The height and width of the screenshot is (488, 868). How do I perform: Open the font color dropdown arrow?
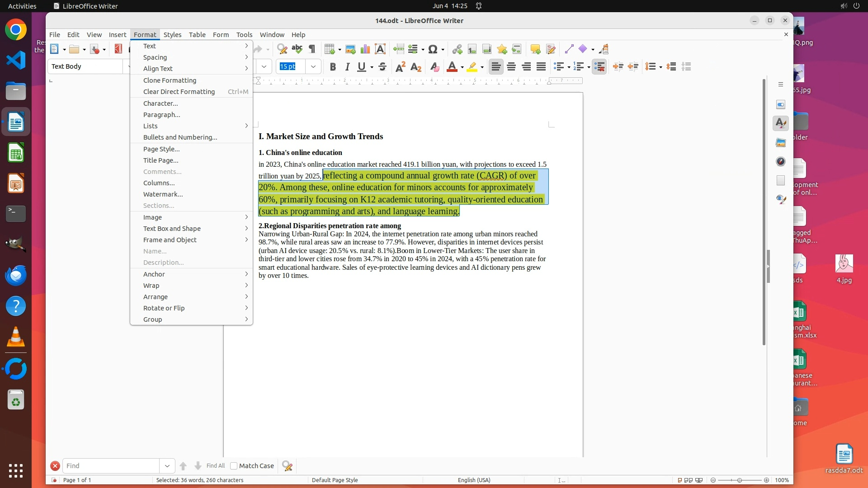[x=462, y=67]
